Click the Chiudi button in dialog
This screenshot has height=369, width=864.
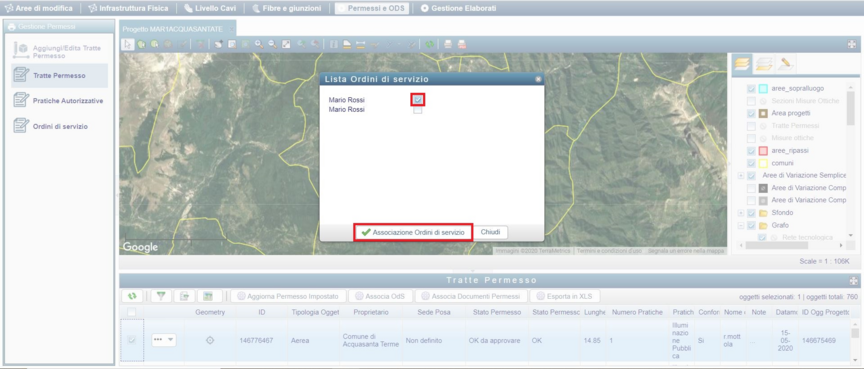tap(490, 232)
